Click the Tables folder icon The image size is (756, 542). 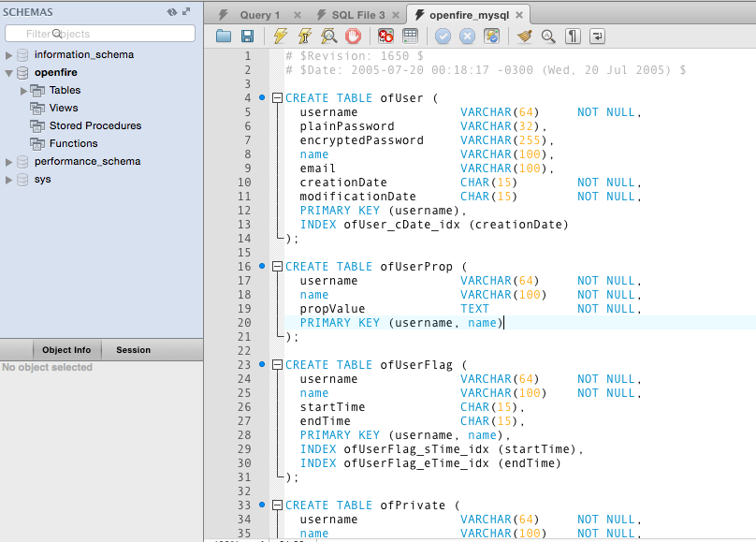37,90
